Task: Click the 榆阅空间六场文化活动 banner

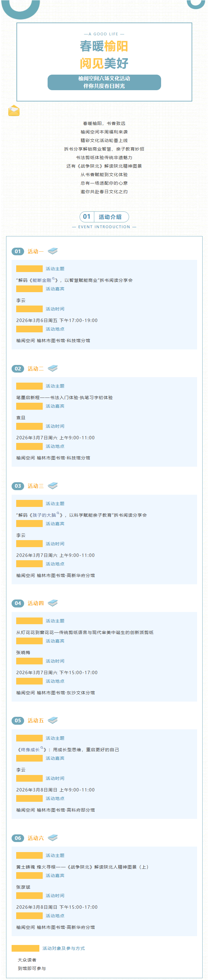Action: [x=104, y=82]
